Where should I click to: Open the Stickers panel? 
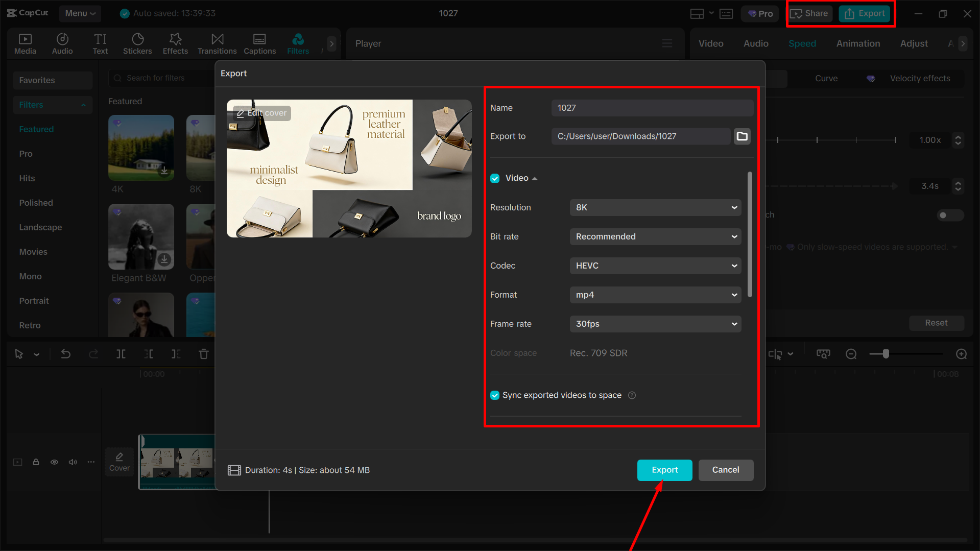[x=137, y=43]
